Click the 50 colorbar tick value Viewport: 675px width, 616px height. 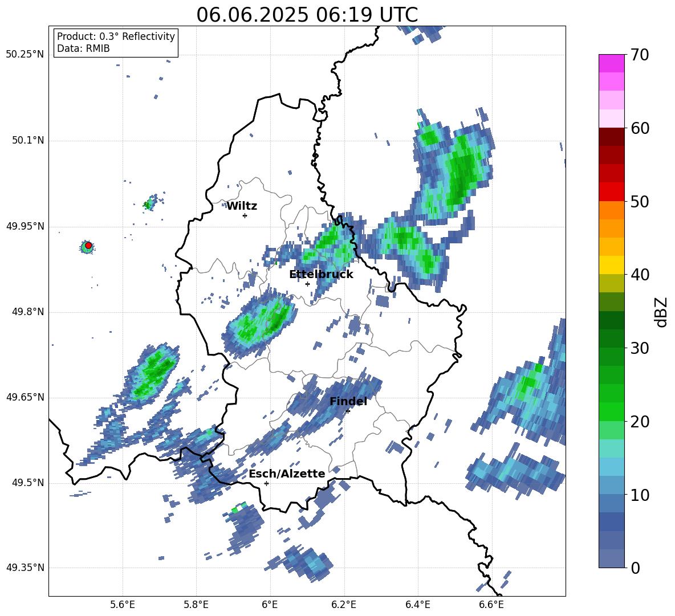pyautogui.click(x=640, y=201)
